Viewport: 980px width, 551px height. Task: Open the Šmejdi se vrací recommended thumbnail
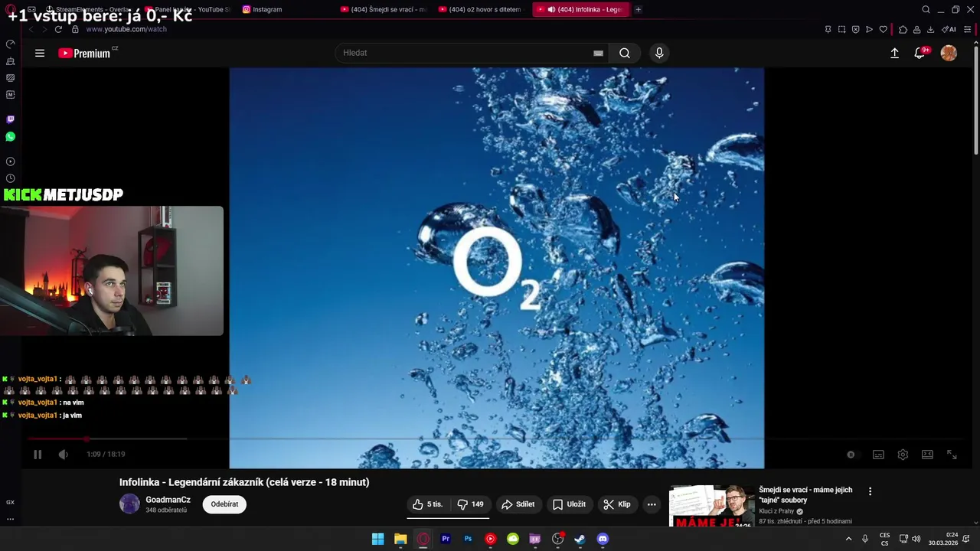coord(711,506)
